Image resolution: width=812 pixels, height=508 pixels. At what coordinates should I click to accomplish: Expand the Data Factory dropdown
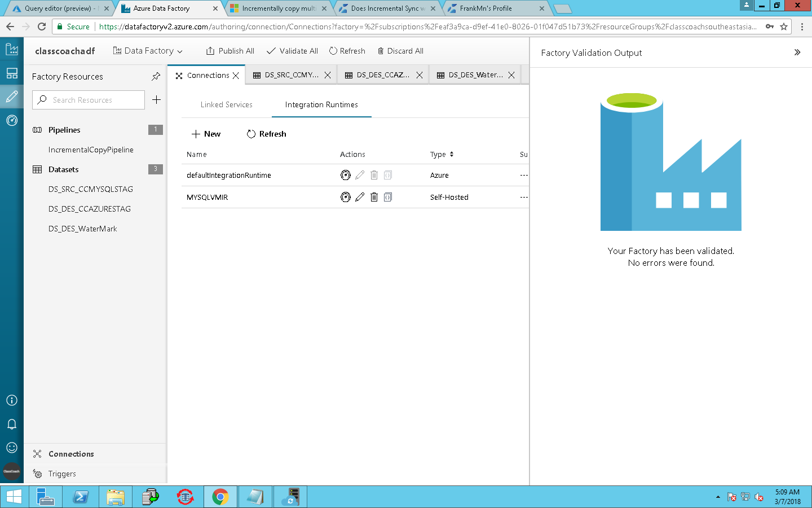148,51
